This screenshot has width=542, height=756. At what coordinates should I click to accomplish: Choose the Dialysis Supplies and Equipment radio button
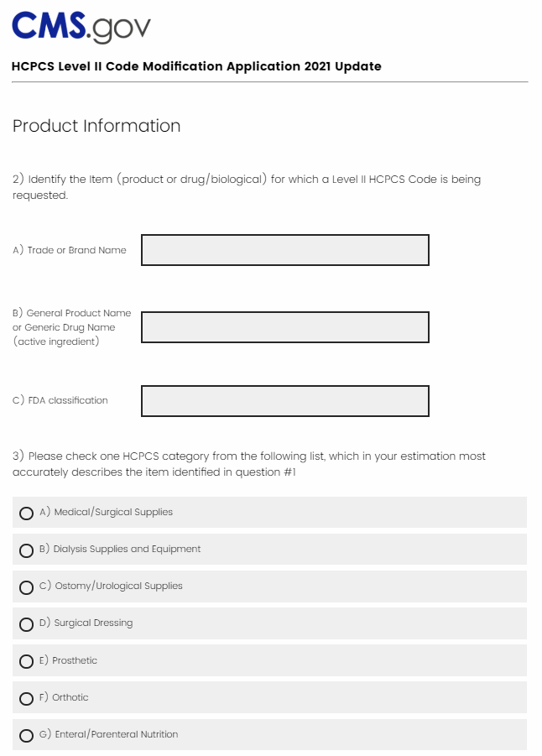click(26, 550)
